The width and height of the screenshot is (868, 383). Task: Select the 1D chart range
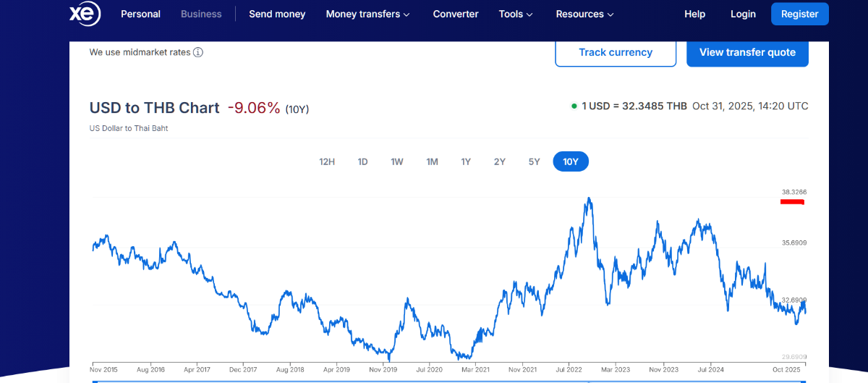click(x=362, y=161)
